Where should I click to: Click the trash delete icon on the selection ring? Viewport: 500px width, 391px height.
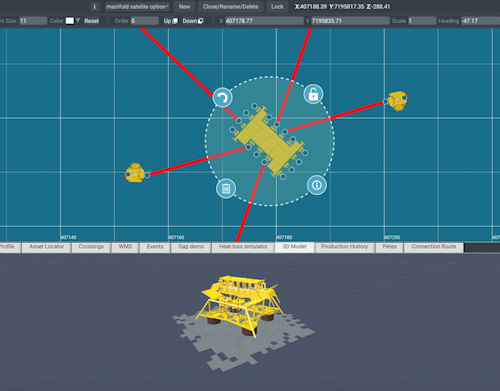(x=226, y=189)
